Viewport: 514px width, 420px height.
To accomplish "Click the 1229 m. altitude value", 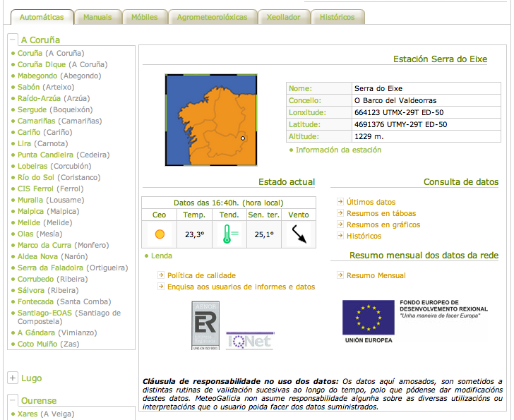I will click(369, 137).
